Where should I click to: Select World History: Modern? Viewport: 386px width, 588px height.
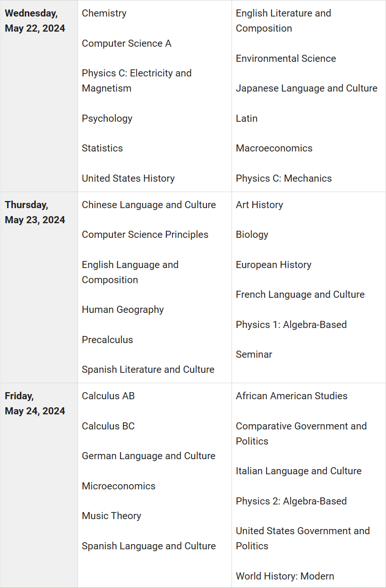(x=285, y=576)
